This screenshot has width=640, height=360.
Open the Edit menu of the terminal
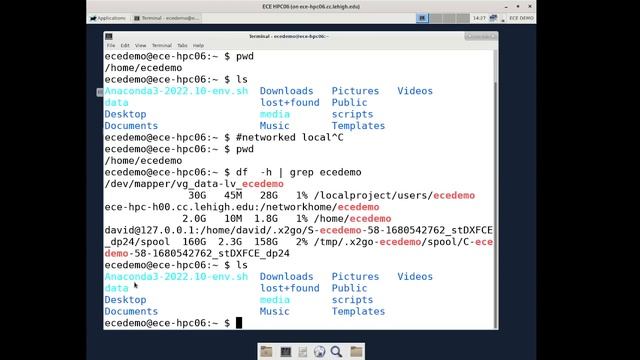pos(125,45)
